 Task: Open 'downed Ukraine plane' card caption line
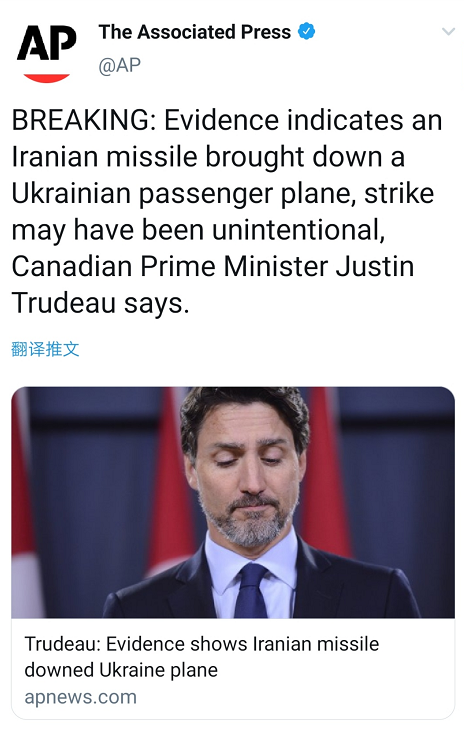click(121, 670)
